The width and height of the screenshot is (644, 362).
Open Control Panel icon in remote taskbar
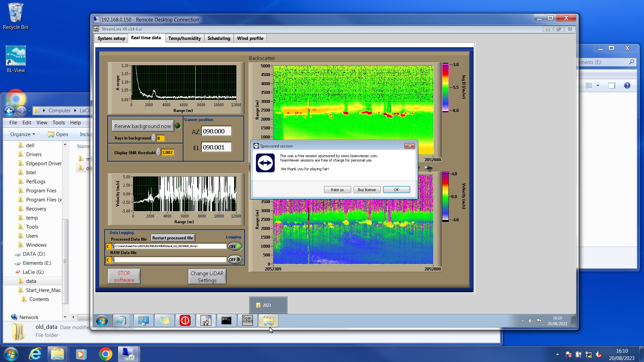(x=143, y=321)
